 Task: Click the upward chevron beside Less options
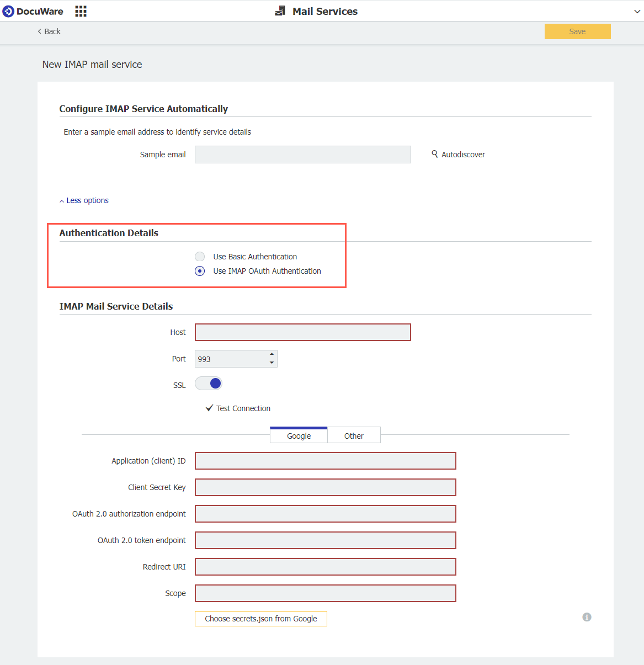[61, 200]
